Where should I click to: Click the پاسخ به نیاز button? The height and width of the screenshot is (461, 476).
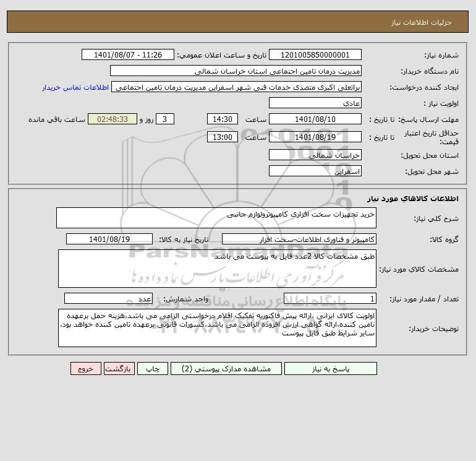tap(331, 369)
